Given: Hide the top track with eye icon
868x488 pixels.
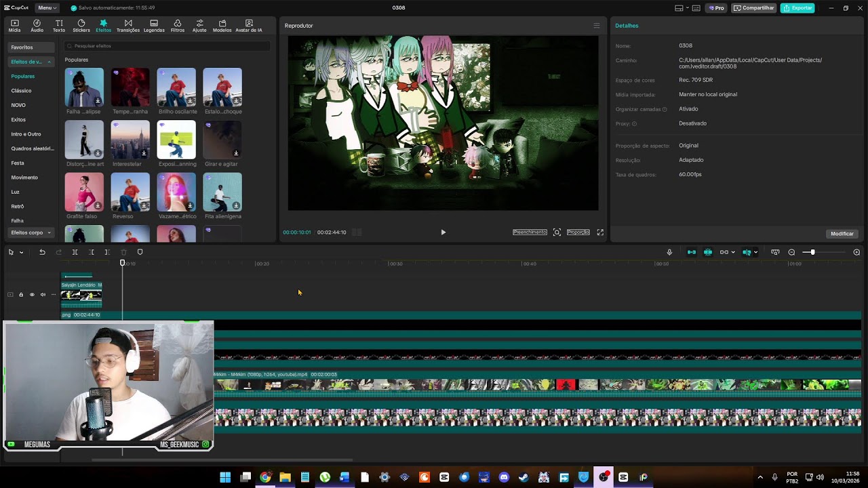Looking at the screenshot, I should pos(32,295).
